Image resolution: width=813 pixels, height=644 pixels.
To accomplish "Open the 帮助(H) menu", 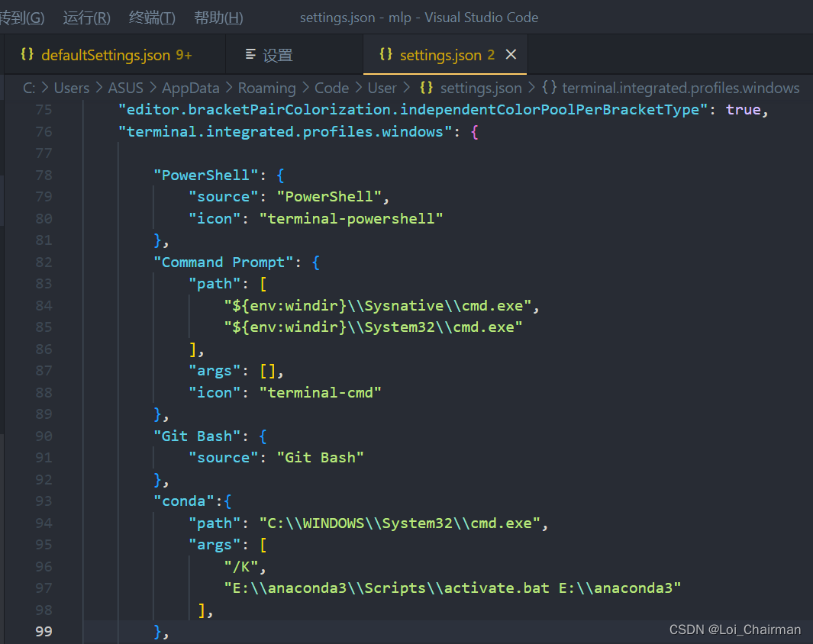I will [x=218, y=18].
